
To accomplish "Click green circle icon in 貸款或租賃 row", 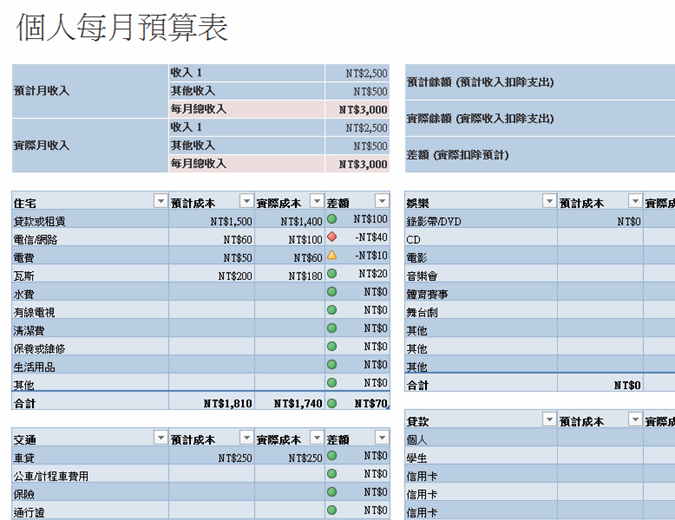I will pos(331,220).
